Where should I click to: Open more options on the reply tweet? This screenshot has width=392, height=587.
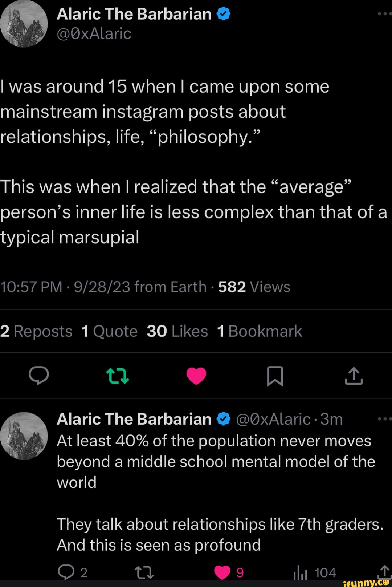(x=384, y=419)
